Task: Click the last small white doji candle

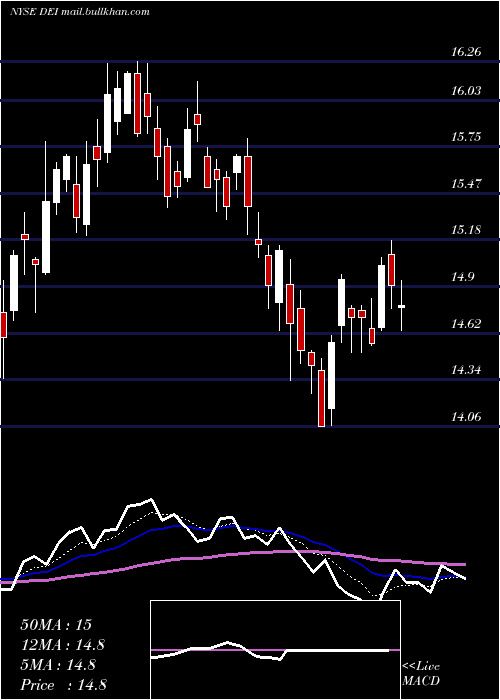Action: point(401,306)
